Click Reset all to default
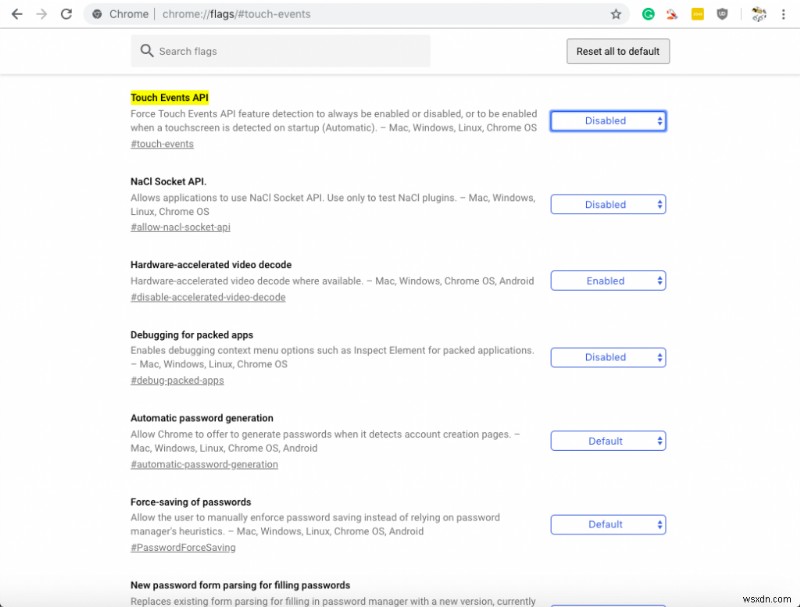This screenshot has width=800, height=607. click(618, 51)
